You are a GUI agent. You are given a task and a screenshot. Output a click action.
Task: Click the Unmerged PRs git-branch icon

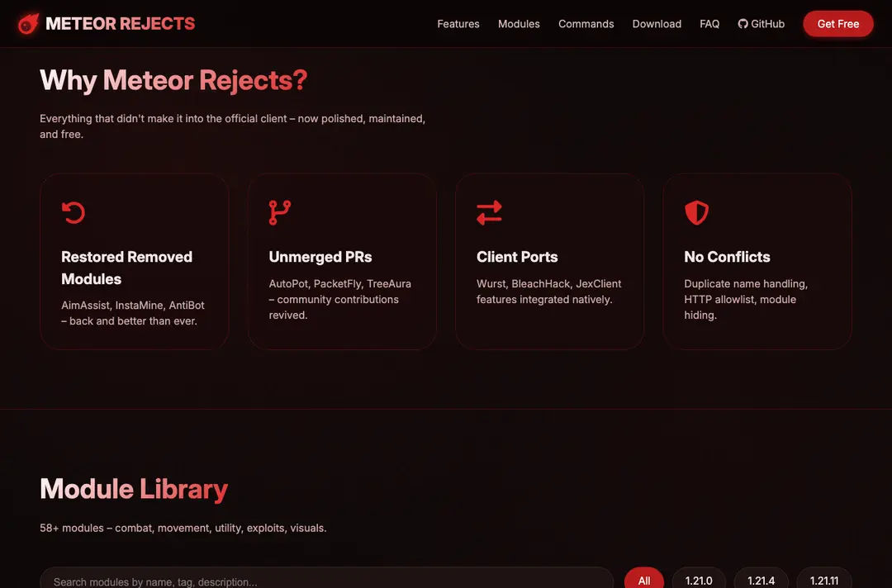click(279, 213)
